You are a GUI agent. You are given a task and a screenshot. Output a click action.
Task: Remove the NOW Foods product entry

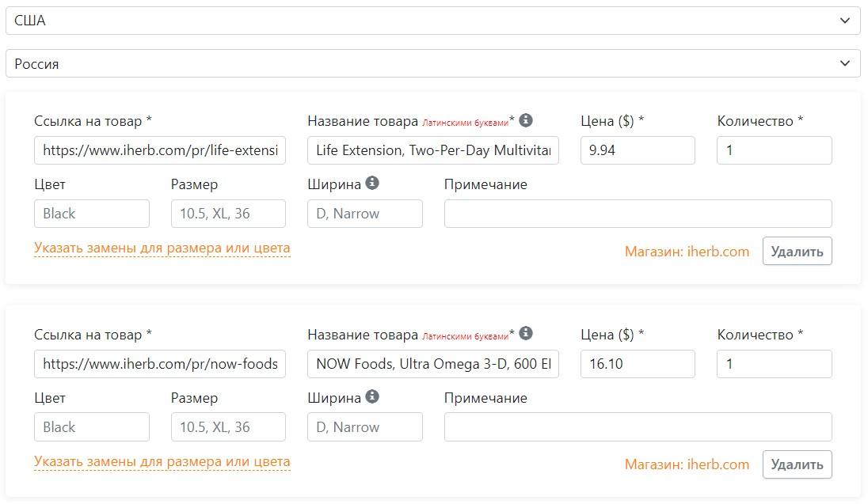[x=797, y=464]
